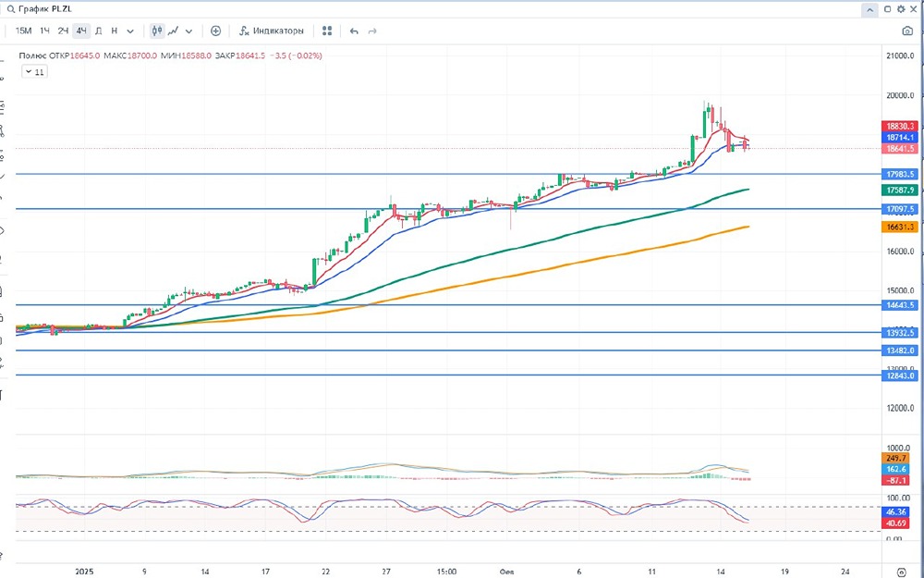Switch to the line chart type icon
The image size is (924, 578).
pos(174,31)
